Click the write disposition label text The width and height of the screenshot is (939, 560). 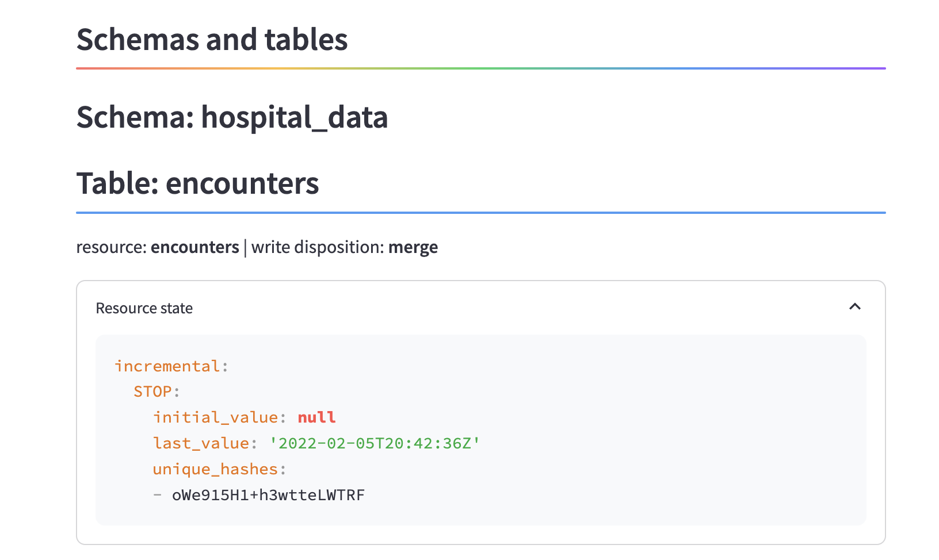click(318, 247)
